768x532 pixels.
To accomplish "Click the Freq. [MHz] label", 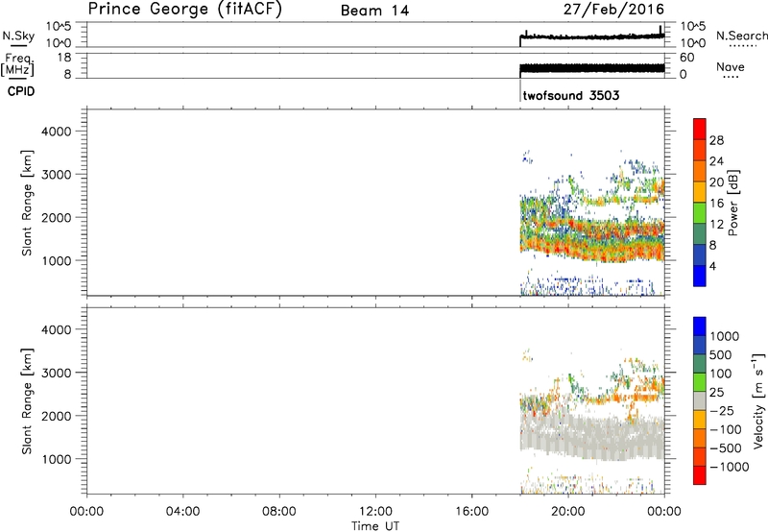I will pos(17,64).
